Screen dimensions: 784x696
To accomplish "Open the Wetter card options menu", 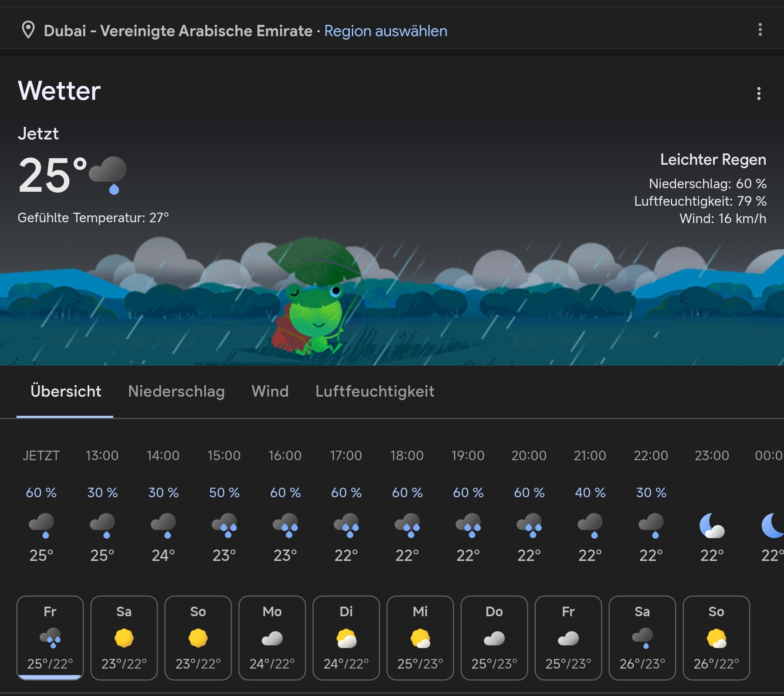I will click(759, 93).
